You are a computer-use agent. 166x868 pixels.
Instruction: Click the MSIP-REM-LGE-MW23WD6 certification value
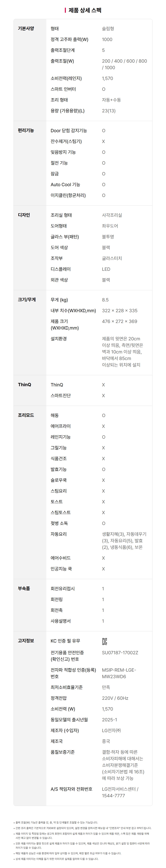pos(119,673)
